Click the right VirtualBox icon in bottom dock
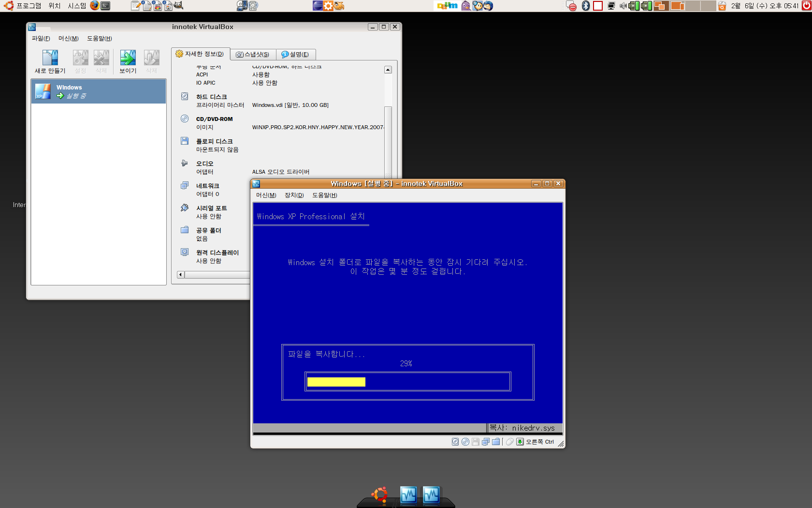This screenshot has width=812, height=508. click(431, 495)
